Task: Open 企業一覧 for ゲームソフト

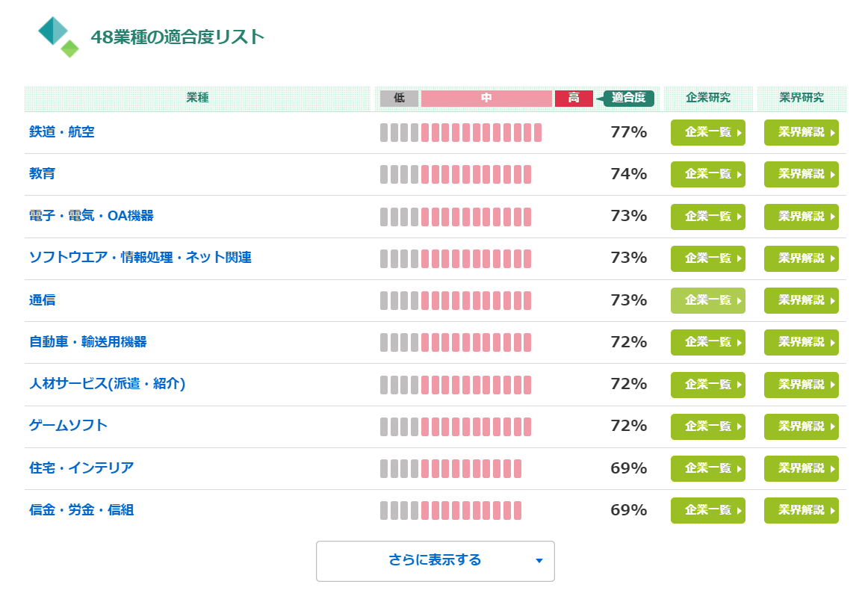Action: click(x=707, y=426)
